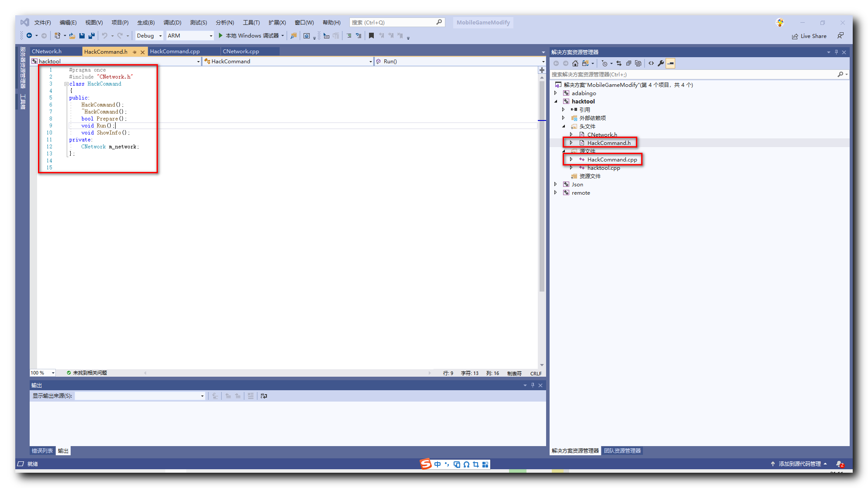Toggle the Preview Selected Items button
Image resolution: width=868 pixels, height=488 pixels.
(x=670, y=63)
